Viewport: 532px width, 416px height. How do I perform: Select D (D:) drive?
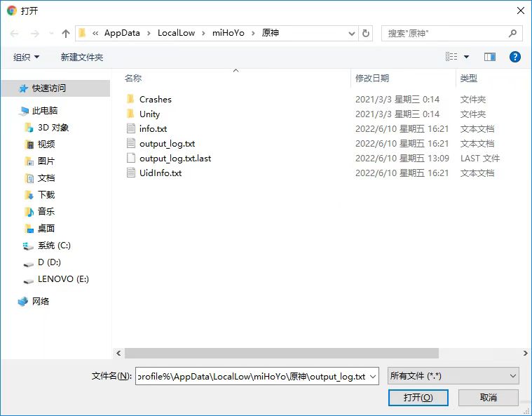49,262
